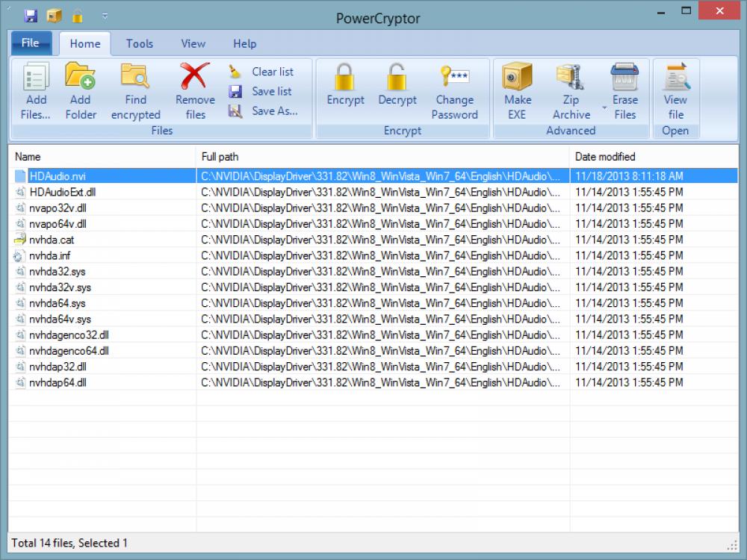Switch to the Tools tab

[139, 43]
